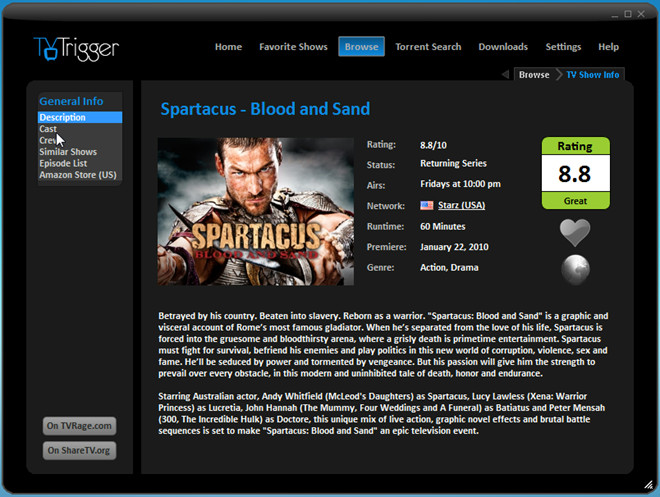Open Torrent Search
This screenshot has height=497, width=660.
click(x=428, y=47)
